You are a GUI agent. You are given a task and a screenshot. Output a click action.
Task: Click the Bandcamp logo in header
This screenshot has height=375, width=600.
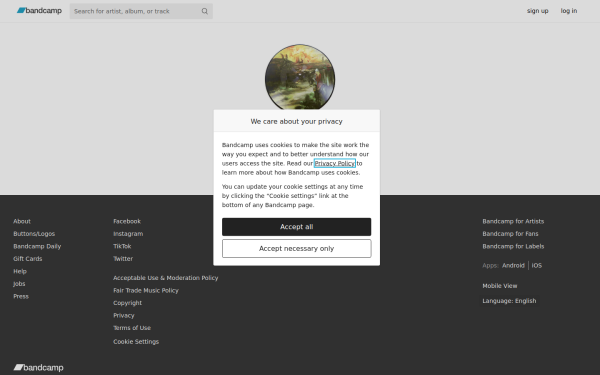[39, 11]
